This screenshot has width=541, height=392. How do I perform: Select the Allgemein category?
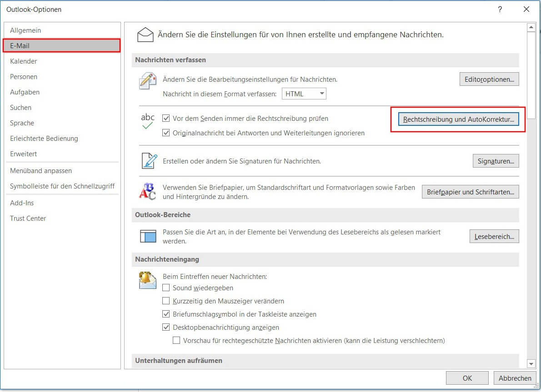point(62,30)
